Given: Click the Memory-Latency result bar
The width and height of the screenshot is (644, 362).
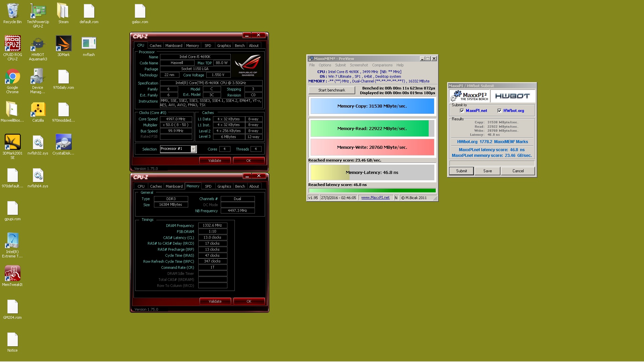Looking at the screenshot, I should coord(372,172).
